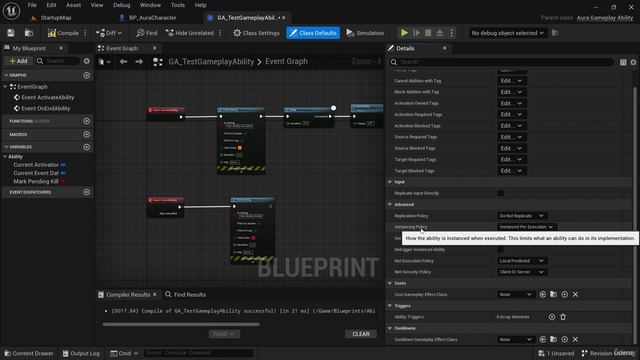Add new variable with plus icon
The image size is (640, 360).
87,147
